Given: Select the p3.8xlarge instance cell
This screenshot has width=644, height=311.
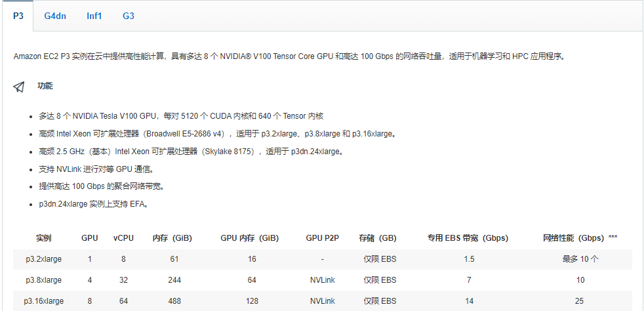Looking at the screenshot, I should (43, 280).
